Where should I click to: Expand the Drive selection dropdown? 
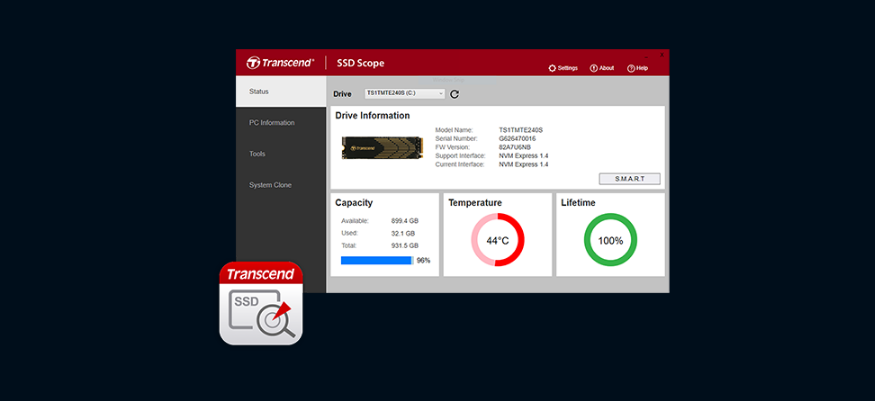[x=404, y=94]
